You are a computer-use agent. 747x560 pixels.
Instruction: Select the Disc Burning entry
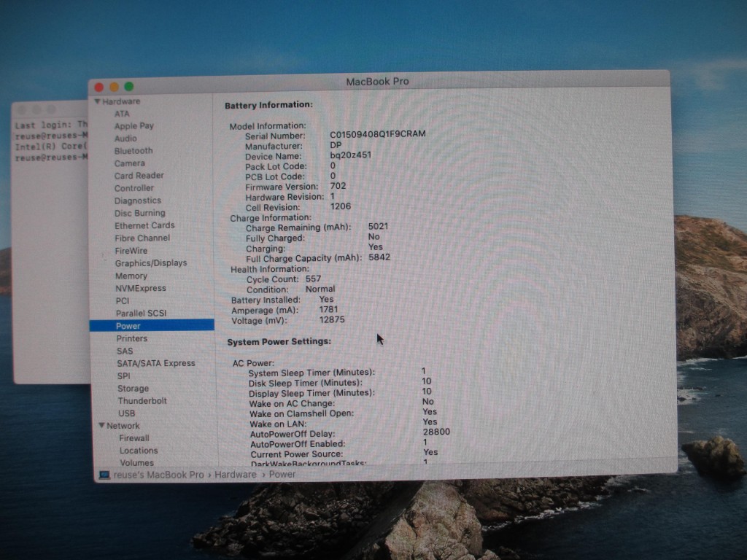[139, 214]
